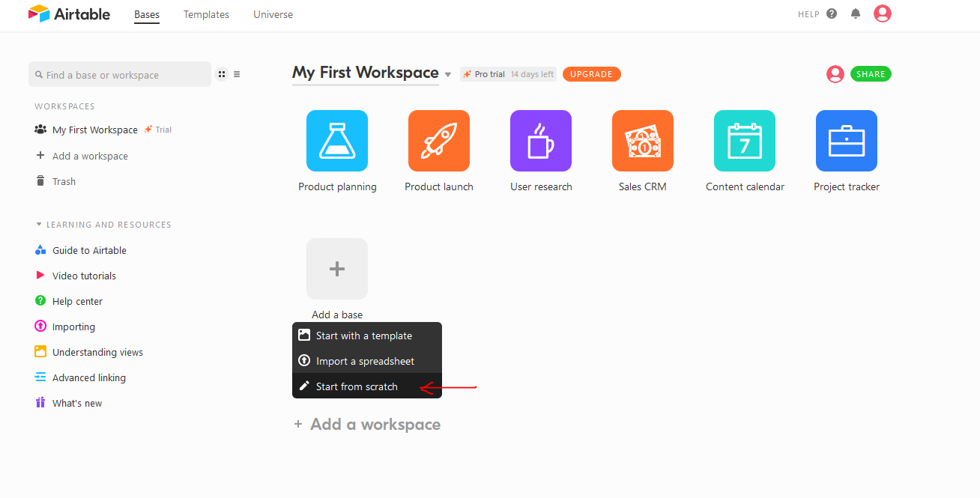Click the Pro trial badge
980x498 pixels.
484,74
